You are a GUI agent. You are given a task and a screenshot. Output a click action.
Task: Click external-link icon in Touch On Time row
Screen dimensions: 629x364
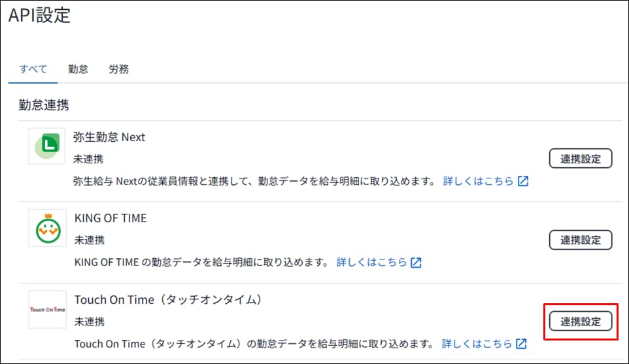click(521, 344)
